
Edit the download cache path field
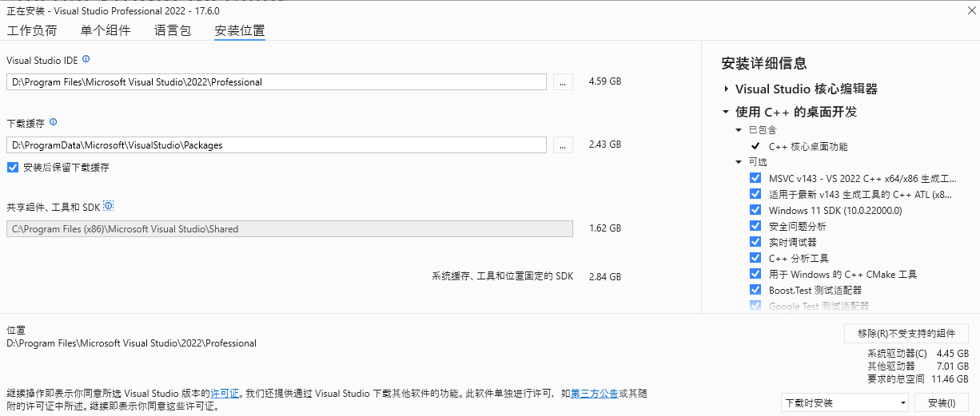277,145
